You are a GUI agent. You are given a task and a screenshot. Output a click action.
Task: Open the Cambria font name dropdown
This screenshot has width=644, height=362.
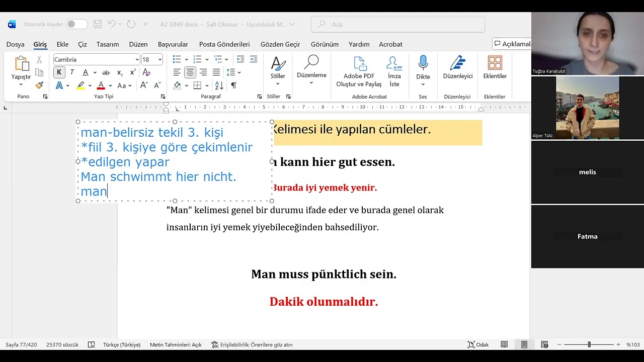coord(137,59)
